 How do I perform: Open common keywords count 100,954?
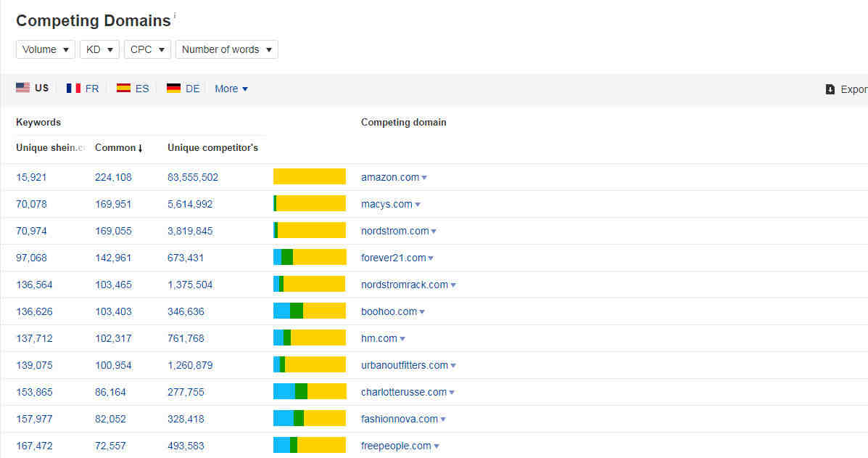[x=113, y=366]
